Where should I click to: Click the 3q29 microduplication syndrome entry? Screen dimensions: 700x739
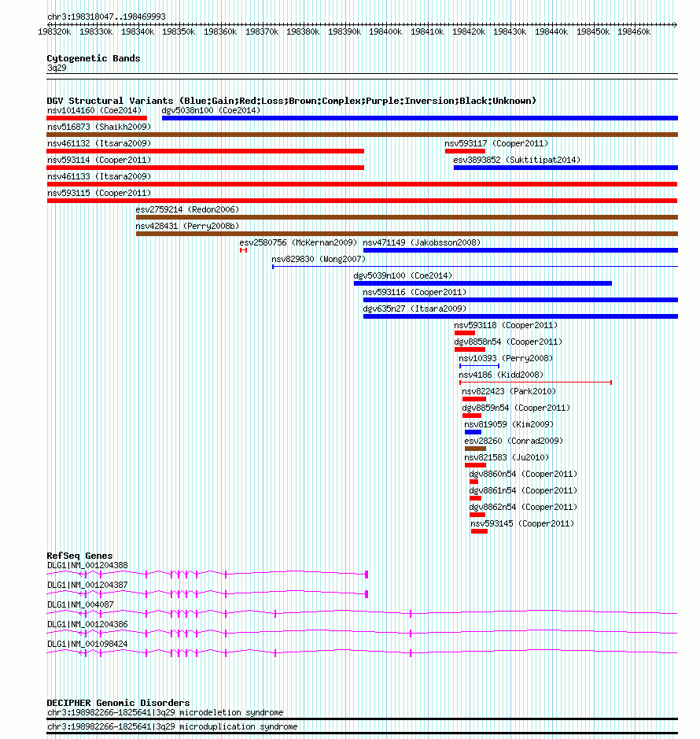(172, 726)
